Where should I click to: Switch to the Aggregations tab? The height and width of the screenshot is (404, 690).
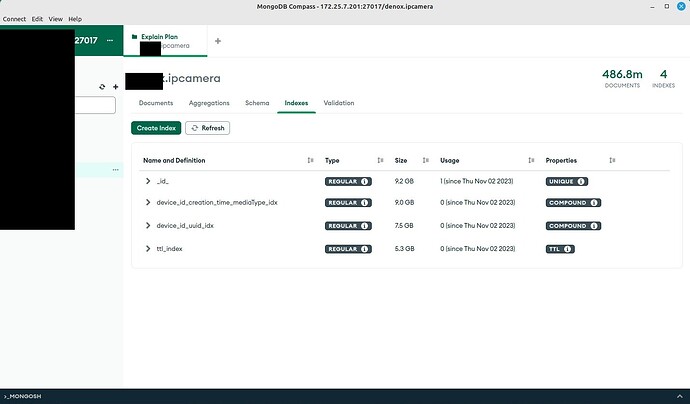click(209, 103)
